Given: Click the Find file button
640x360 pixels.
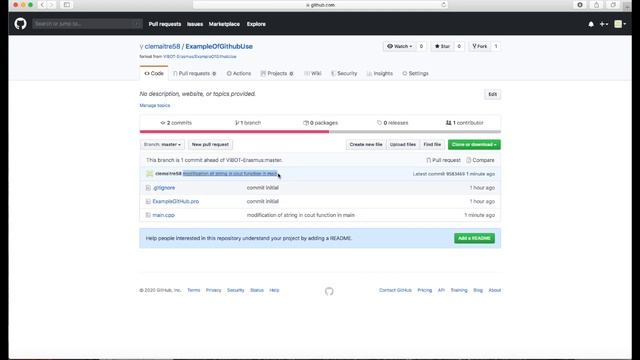Looking at the screenshot, I should (432, 144).
